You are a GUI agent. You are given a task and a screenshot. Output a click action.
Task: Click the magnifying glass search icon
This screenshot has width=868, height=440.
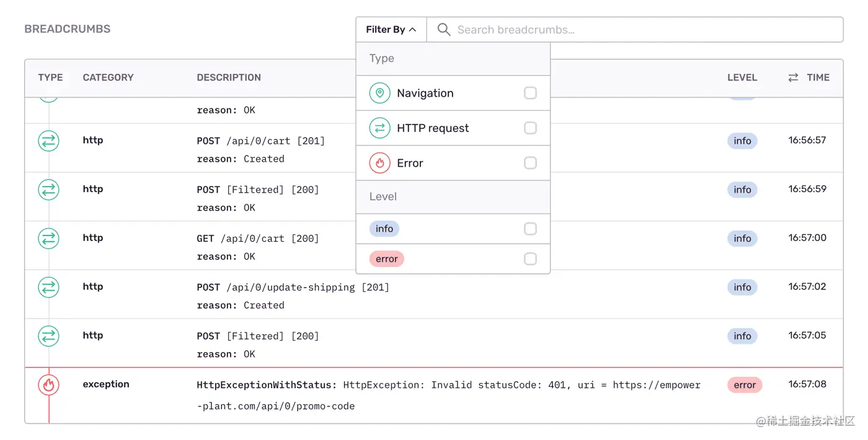pos(444,30)
